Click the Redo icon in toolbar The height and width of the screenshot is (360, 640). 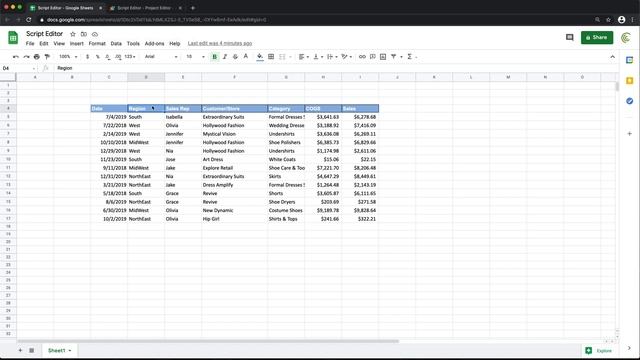coord(26,57)
